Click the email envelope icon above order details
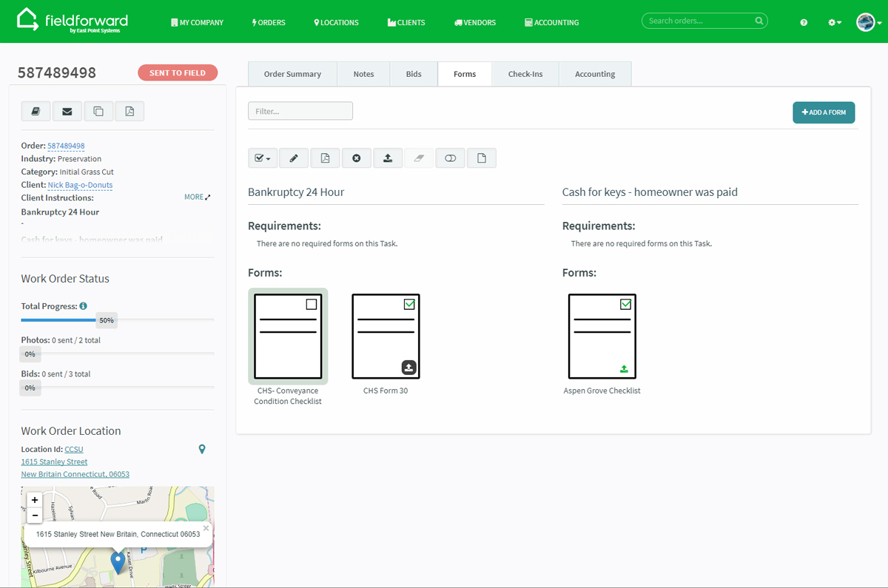The image size is (888, 588). [67, 110]
